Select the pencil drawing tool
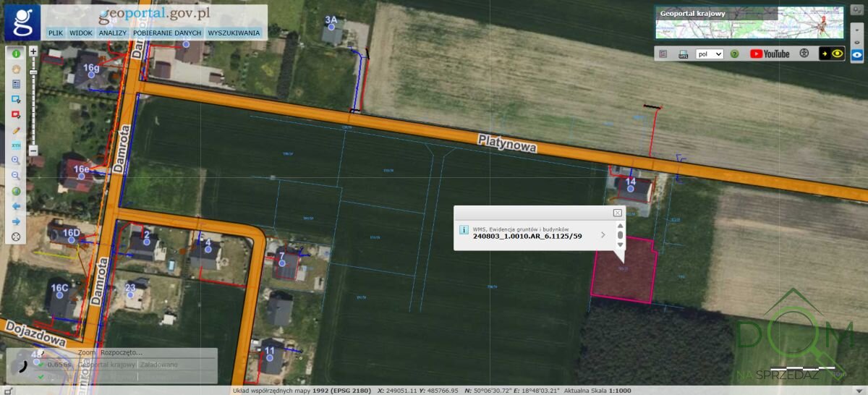Viewport: 868px width, 395px height. [x=16, y=130]
